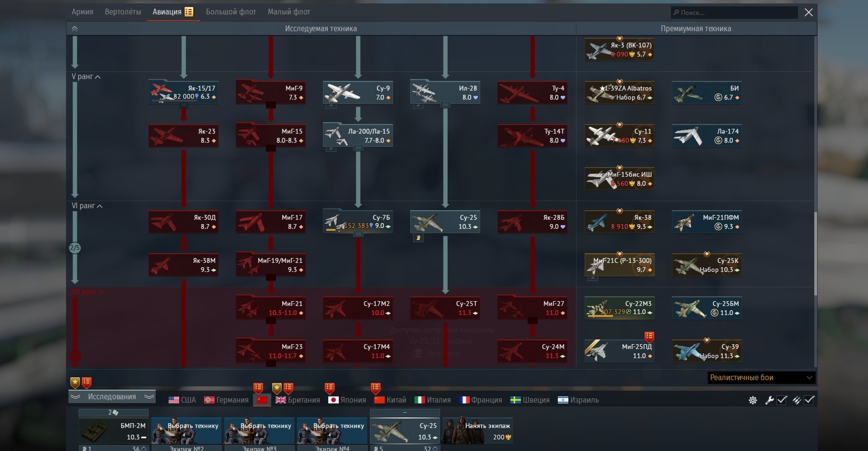Image resolution: width=868 pixels, height=451 pixels.
Task: Choose США nation
Action: 182,400
